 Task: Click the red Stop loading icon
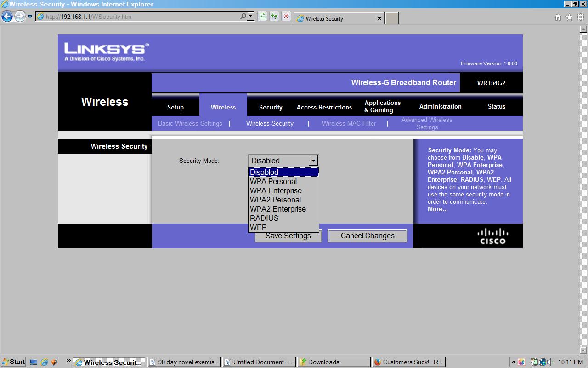[x=286, y=17]
